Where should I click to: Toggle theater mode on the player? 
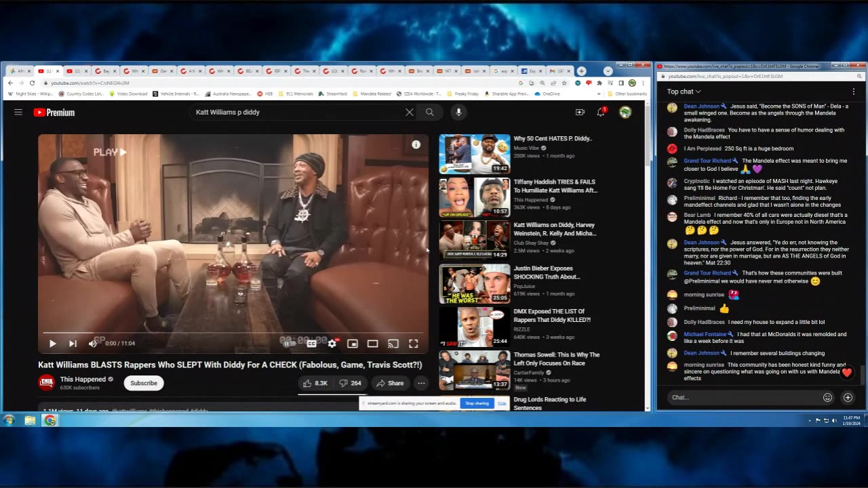pos(372,344)
